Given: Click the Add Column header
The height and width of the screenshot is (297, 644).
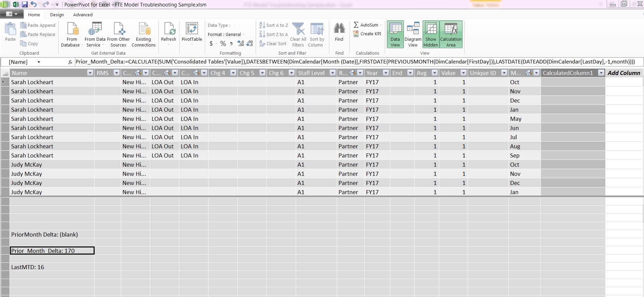Looking at the screenshot, I should (x=624, y=73).
